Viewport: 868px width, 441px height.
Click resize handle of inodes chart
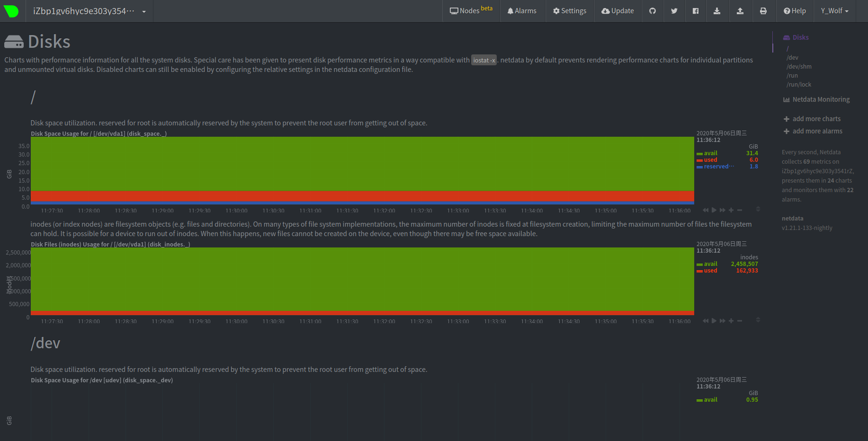[758, 320]
